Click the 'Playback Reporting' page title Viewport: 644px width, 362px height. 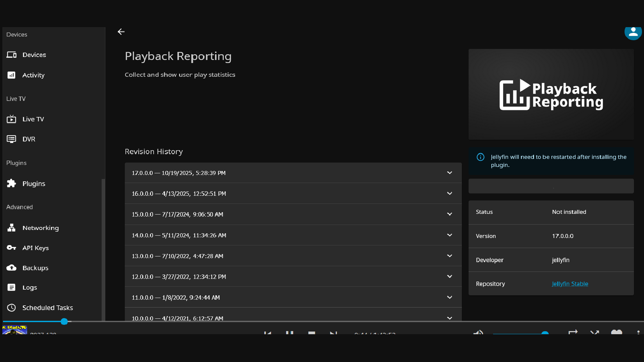coord(178,56)
